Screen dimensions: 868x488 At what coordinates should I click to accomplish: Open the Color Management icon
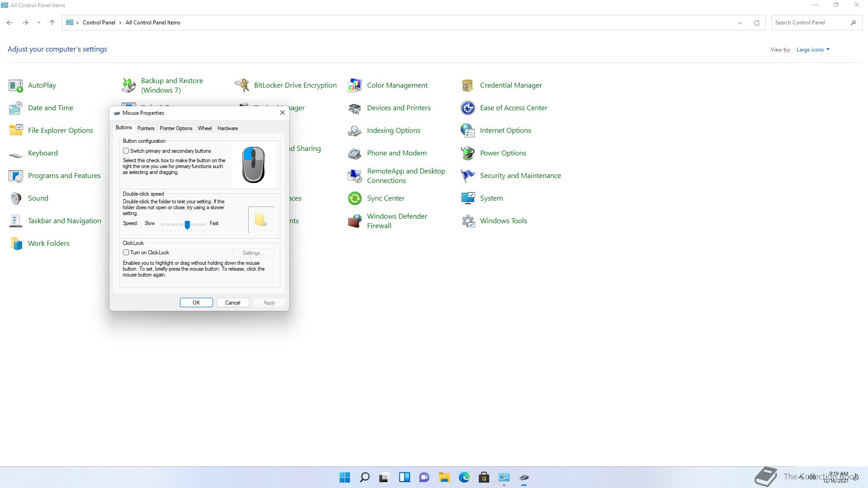[355, 85]
